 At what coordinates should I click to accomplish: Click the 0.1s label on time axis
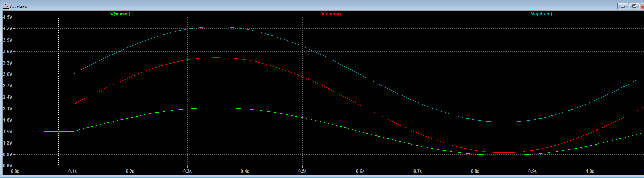pos(73,171)
